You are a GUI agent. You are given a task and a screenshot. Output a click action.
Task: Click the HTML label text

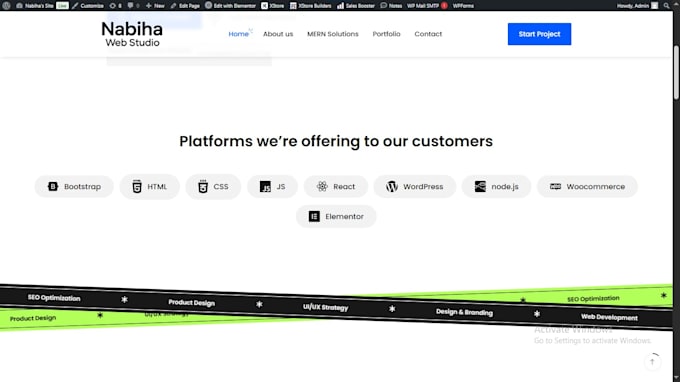pyautogui.click(x=157, y=186)
